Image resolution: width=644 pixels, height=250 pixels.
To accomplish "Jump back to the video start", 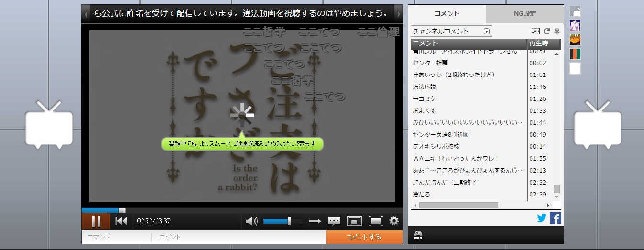I will click(122, 221).
